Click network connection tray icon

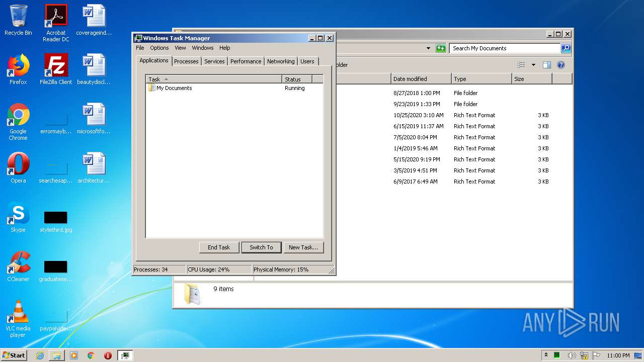point(584,355)
